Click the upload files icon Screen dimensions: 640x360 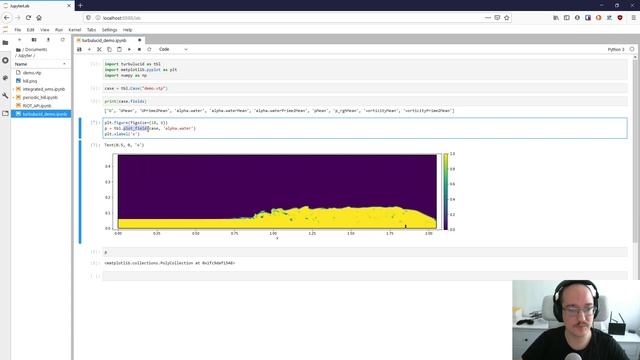tap(48, 40)
